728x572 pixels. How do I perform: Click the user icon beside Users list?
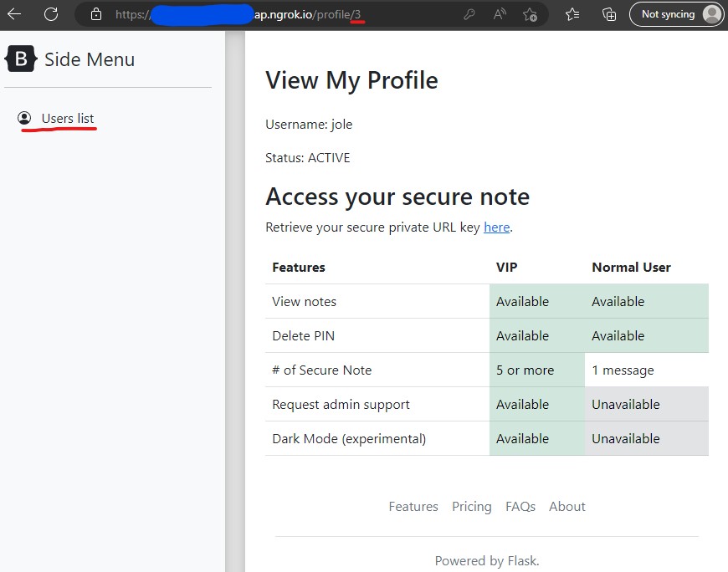click(x=24, y=119)
